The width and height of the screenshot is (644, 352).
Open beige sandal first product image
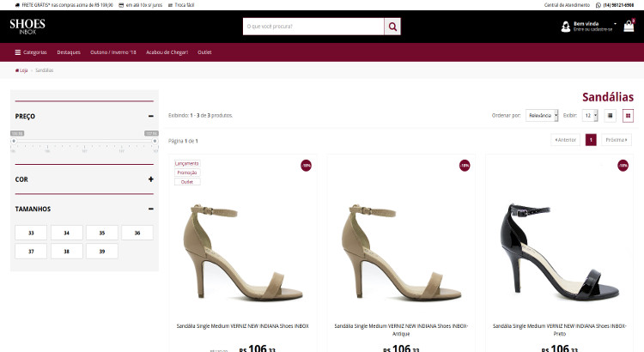243,252
